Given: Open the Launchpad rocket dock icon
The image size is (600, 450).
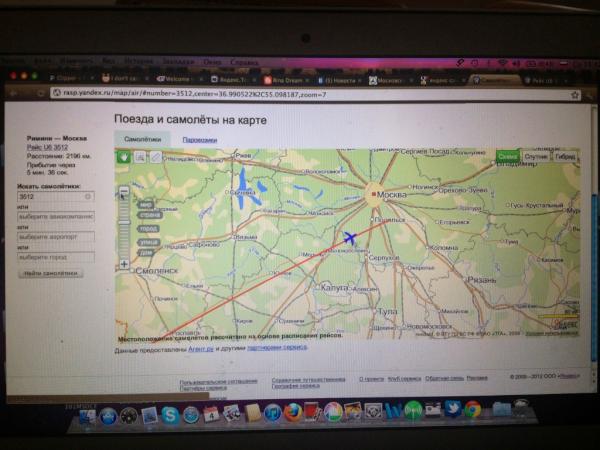Looking at the screenshot, I should [x=129, y=416].
